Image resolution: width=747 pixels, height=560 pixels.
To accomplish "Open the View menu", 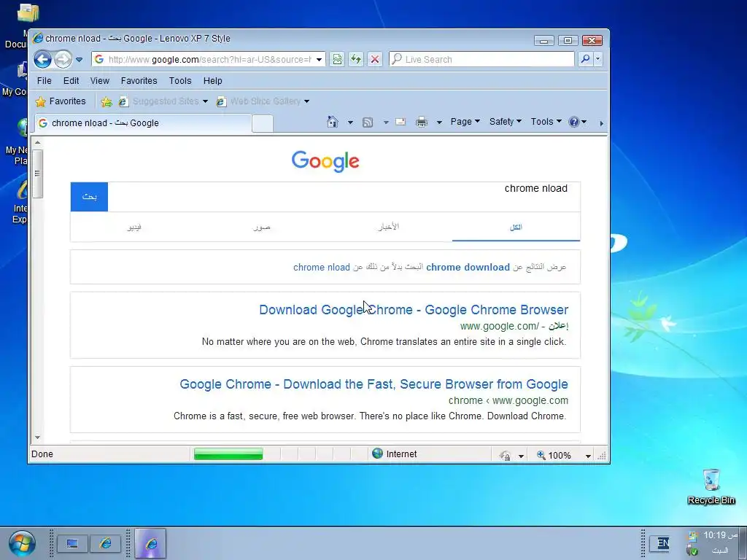I will [99, 81].
